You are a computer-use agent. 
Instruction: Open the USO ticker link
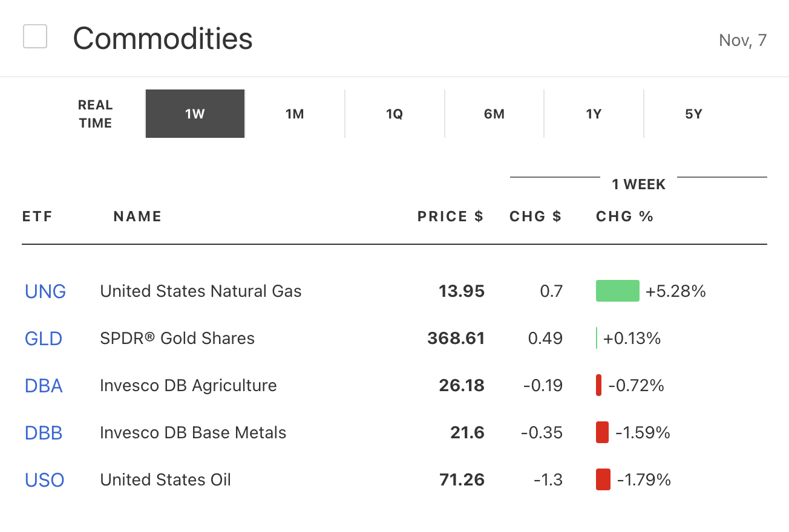pos(44,480)
